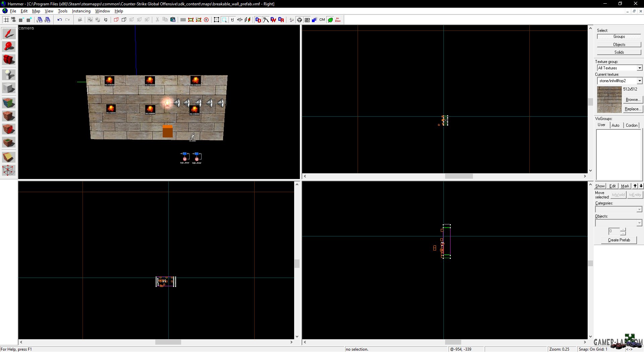Click the Create Prefab button
644x352 pixels.
(619, 240)
